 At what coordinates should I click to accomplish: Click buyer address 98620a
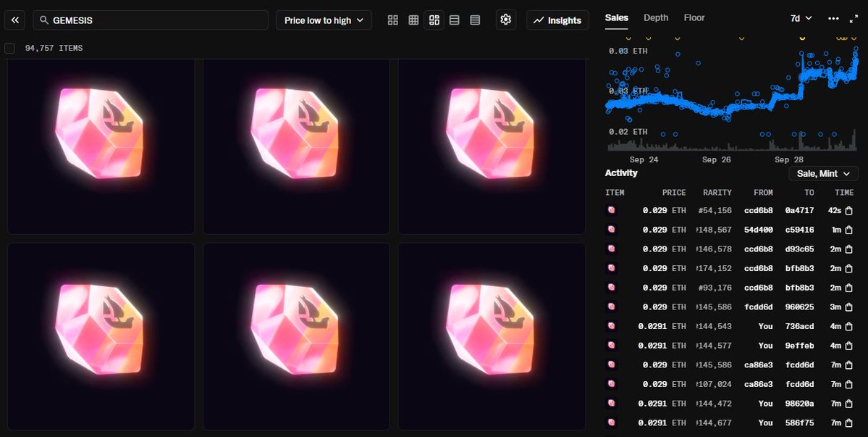pyautogui.click(x=799, y=404)
